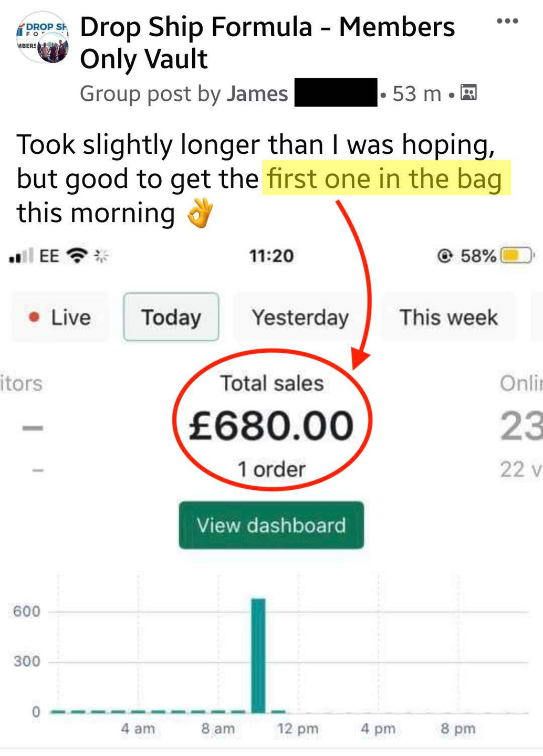The height and width of the screenshot is (756, 543).
Task: Select the Today tab
Action: point(171,317)
